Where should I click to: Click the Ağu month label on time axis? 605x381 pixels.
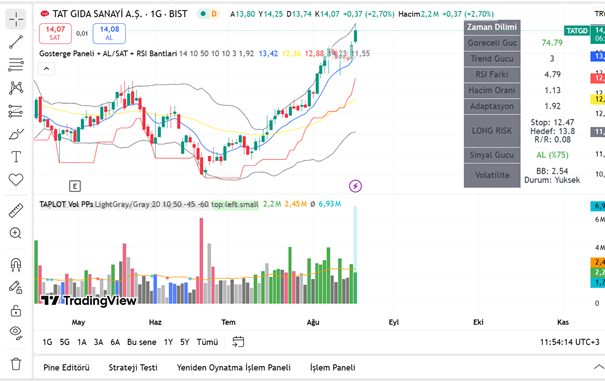point(313,322)
